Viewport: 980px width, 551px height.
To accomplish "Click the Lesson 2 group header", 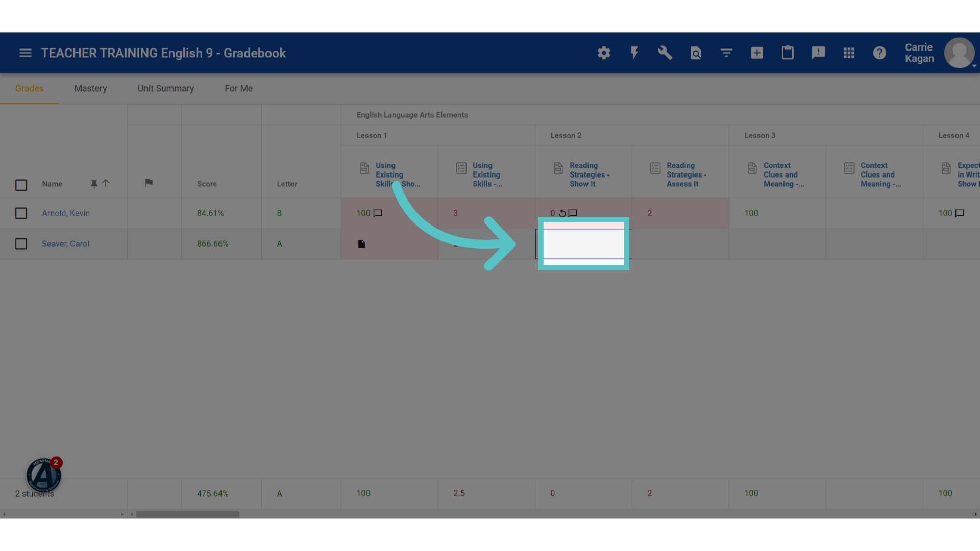I will point(566,135).
